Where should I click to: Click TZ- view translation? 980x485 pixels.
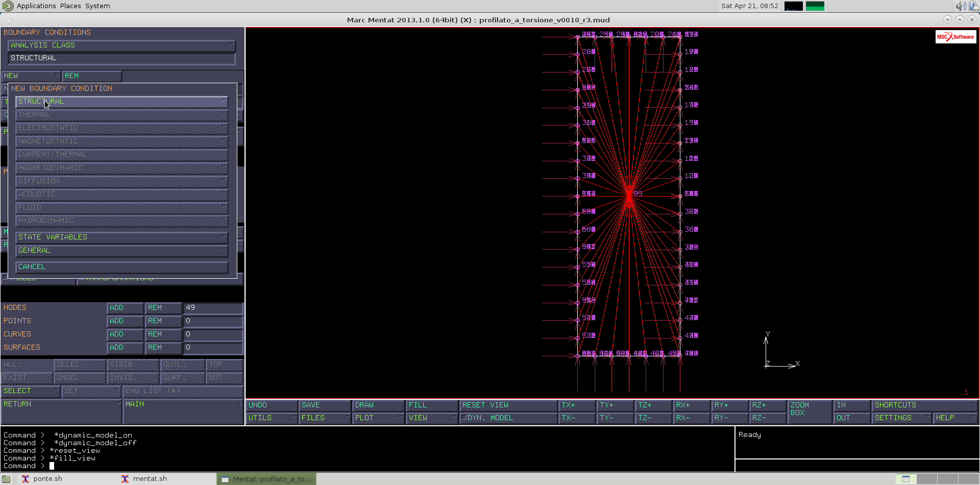[x=654, y=418]
